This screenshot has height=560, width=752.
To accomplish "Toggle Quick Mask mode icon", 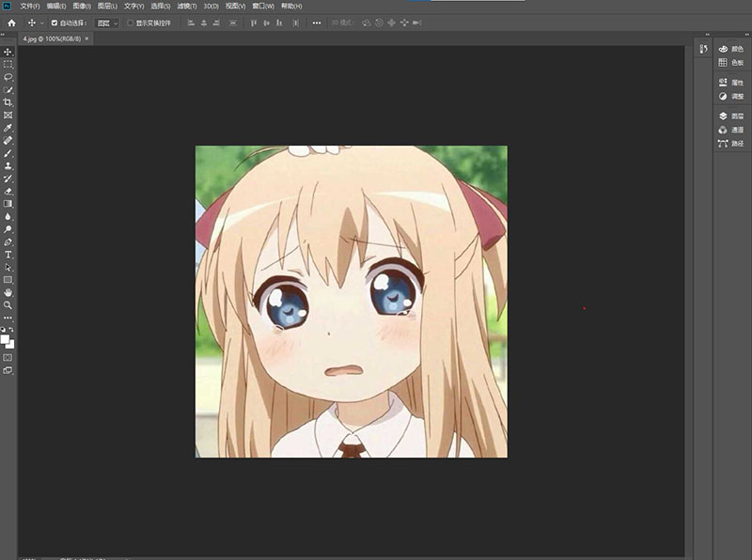I will [8, 358].
